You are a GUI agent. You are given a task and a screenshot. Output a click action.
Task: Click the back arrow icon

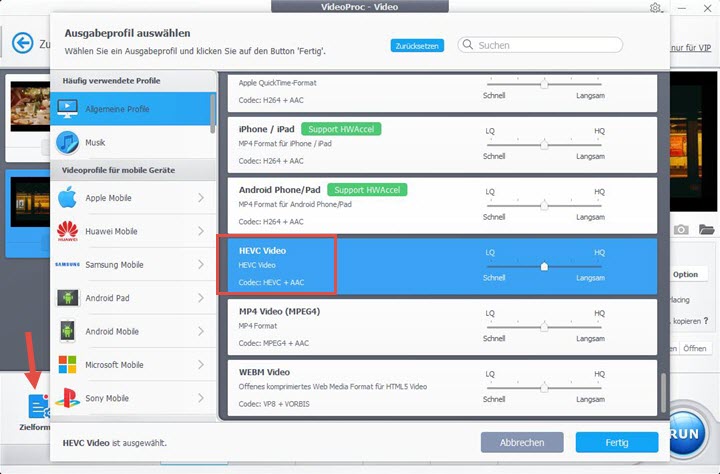coord(22,43)
